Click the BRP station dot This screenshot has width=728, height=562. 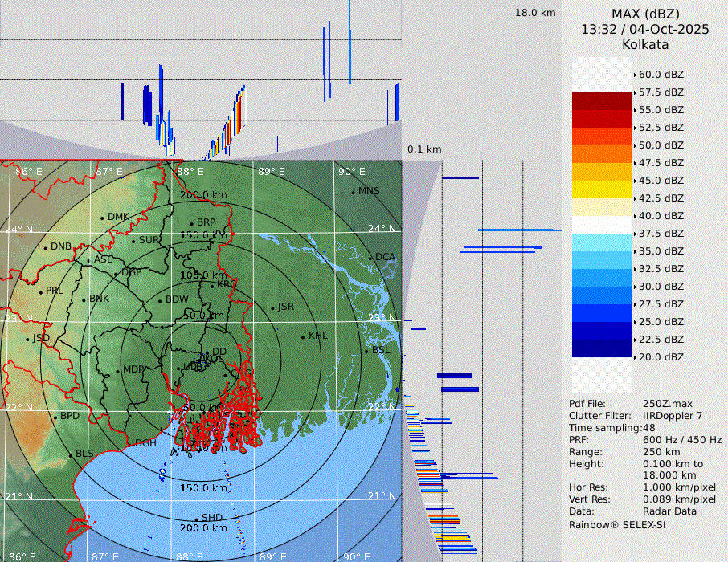[191, 223]
